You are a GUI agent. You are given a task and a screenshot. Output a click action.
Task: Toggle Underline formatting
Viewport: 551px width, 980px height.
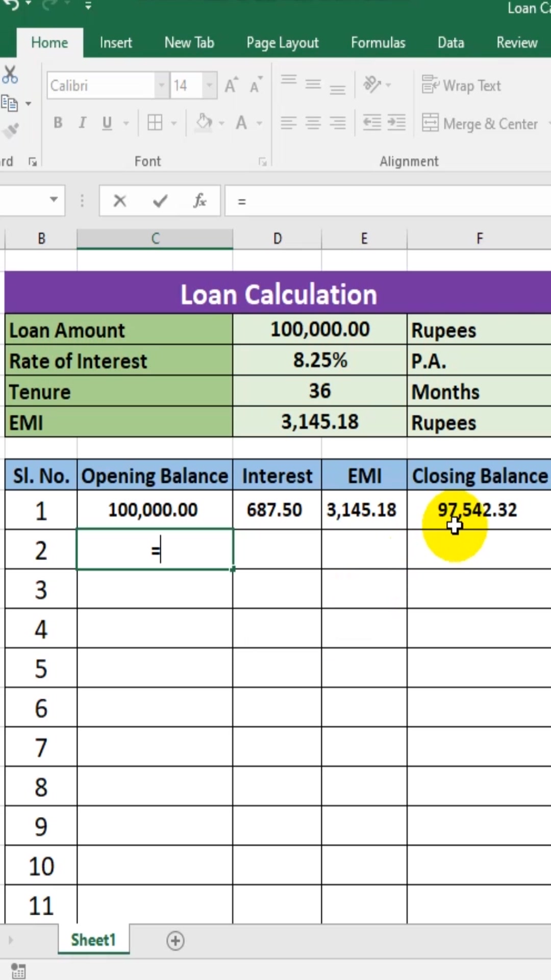pyautogui.click(x=107, y=123)
